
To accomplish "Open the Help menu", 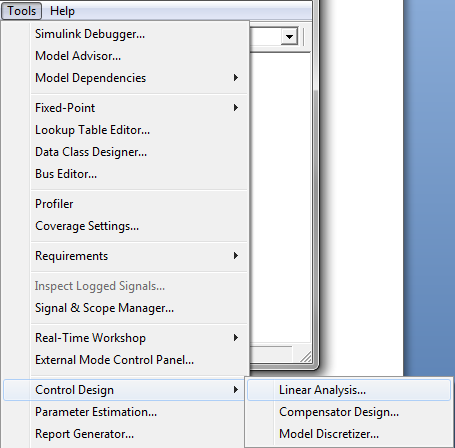I will (62, 11).
